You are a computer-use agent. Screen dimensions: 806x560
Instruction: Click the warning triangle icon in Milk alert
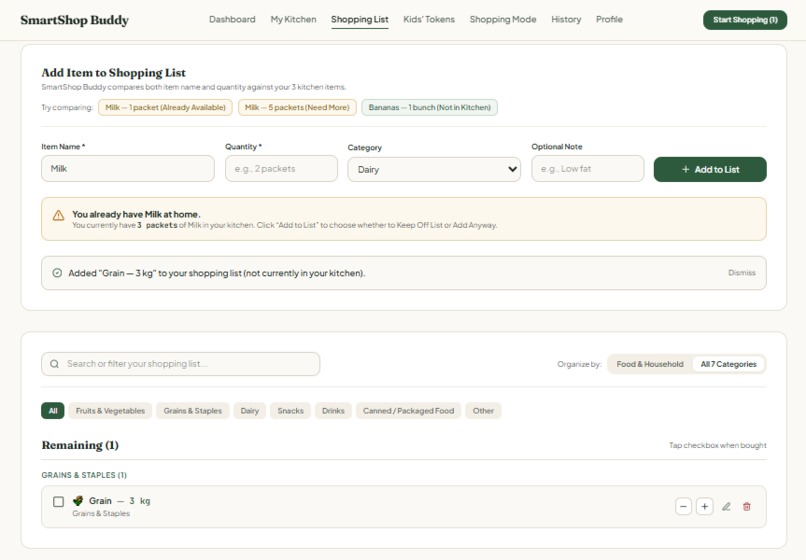(59, 215)
